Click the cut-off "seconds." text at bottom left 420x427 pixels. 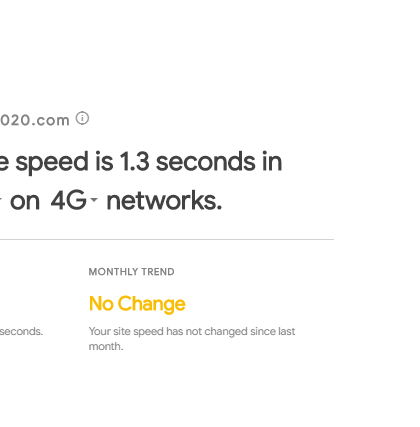[21, 332]
